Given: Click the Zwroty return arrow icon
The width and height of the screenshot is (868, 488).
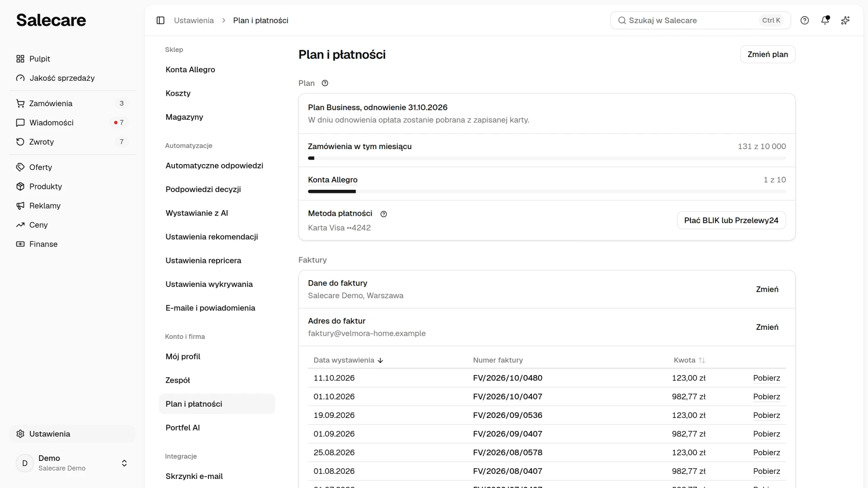Looking at the screenshot, I should coord(20,142).
